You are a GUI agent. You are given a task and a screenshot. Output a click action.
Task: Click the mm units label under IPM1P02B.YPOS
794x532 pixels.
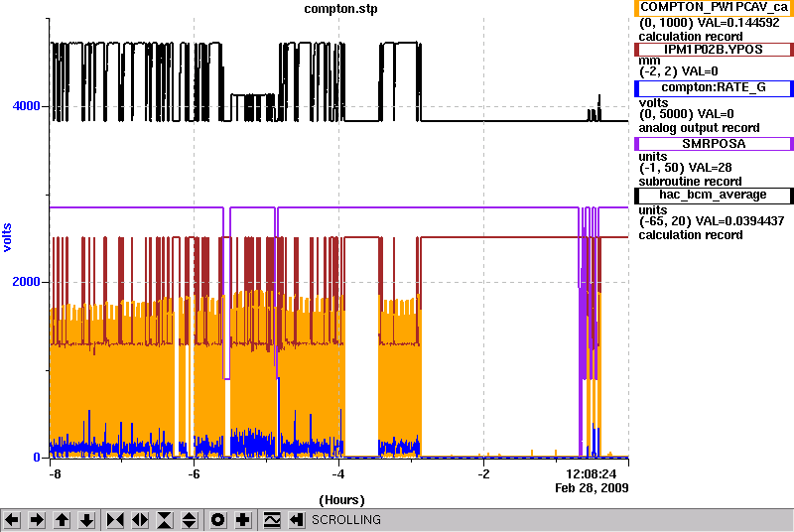[650, 61]
